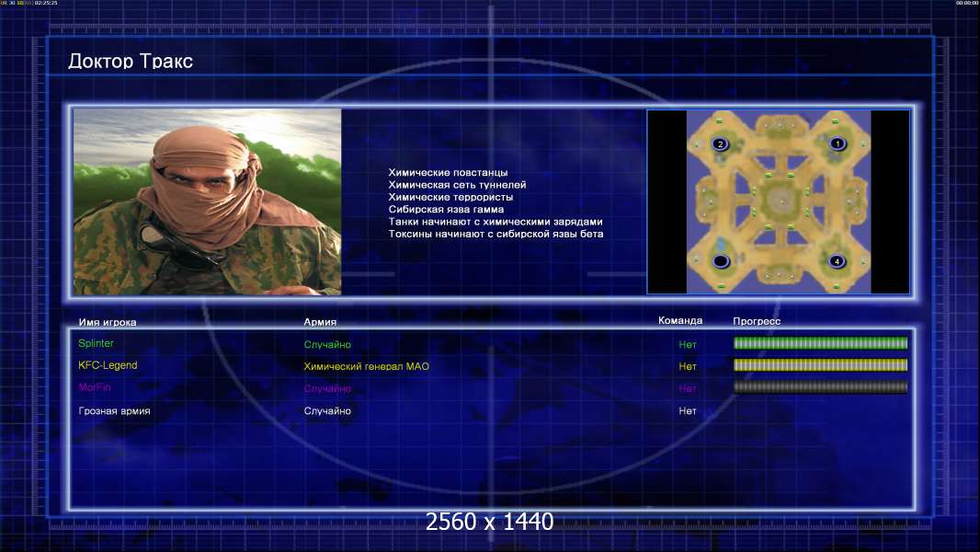The height and width of the screenshot is (552, 980).
Task: Click start position marker 1 on map
Action: 837,144
